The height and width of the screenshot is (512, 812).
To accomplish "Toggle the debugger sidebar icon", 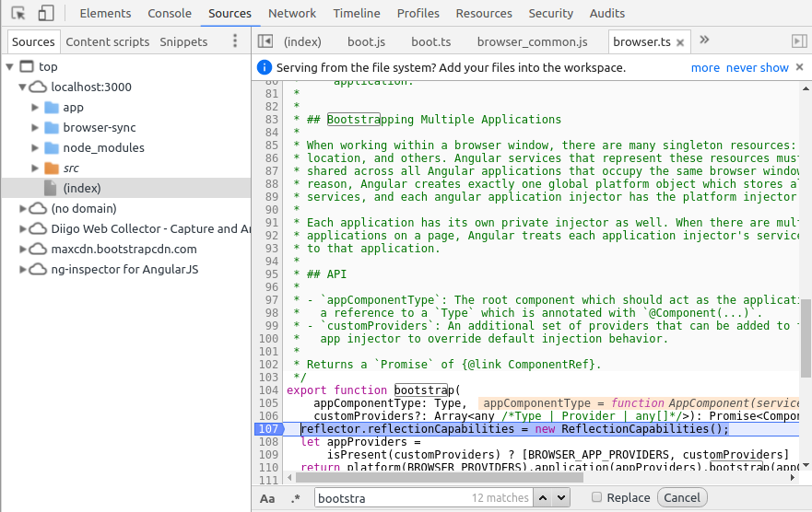I will (799, 41).
